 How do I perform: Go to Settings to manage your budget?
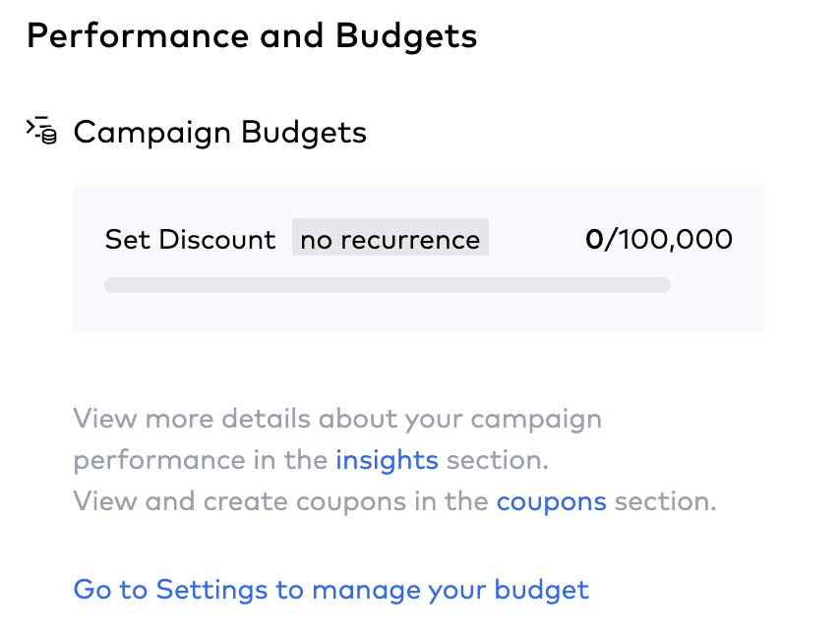point(330,590)
